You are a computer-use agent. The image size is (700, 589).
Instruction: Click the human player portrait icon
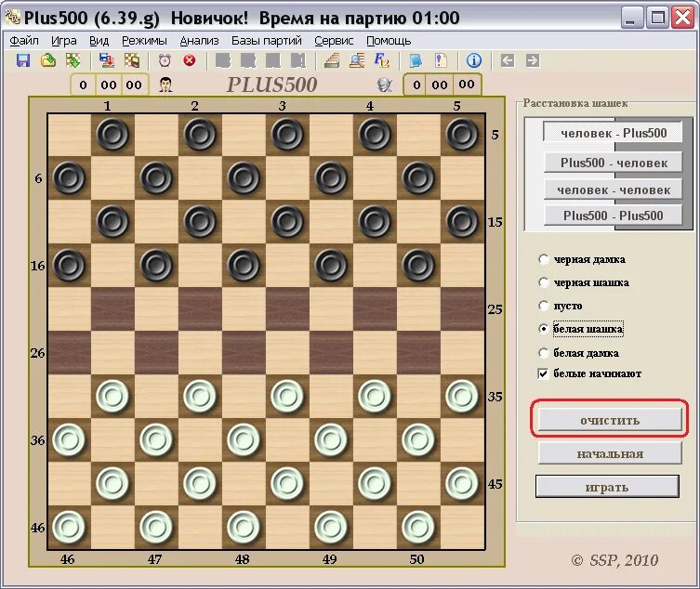[x=165, y=85]
